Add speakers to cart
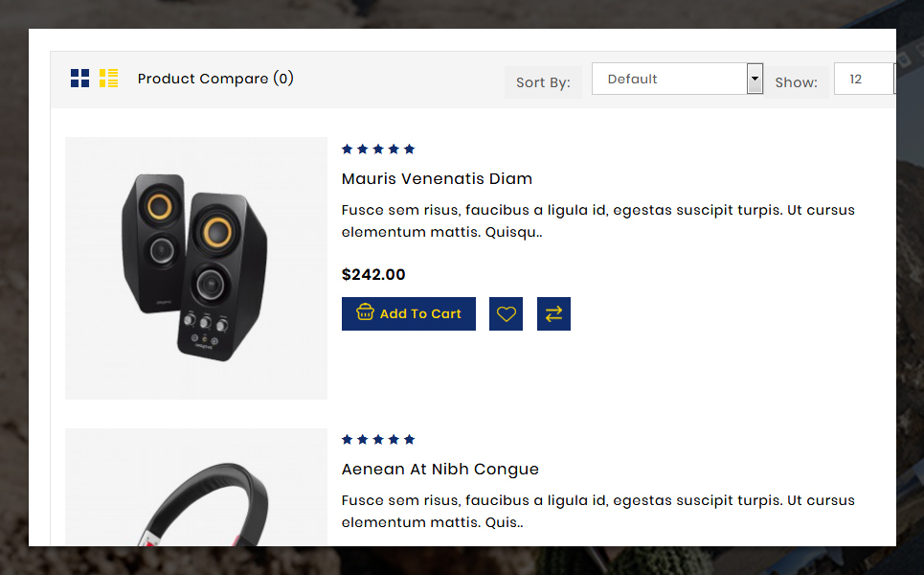Viewport: 924px width, 575px height. point(408,313)
